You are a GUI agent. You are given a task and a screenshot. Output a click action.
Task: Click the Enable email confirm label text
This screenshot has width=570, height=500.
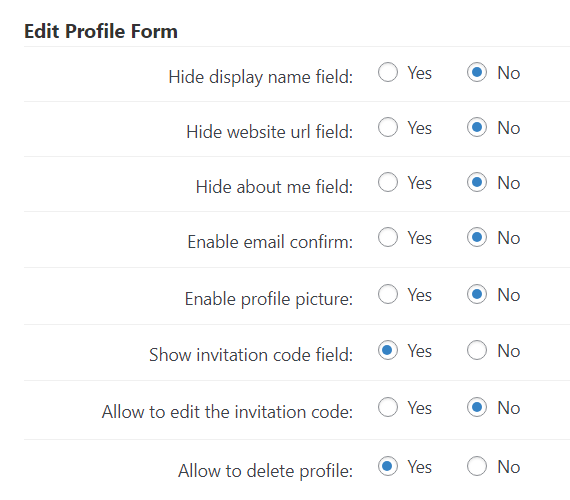click(x=270, y=242)
